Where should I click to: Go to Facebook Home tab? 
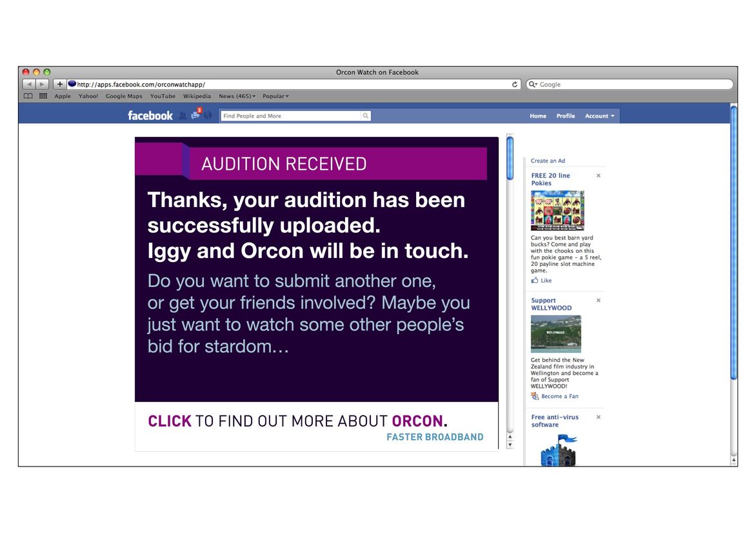coord(538,116)
